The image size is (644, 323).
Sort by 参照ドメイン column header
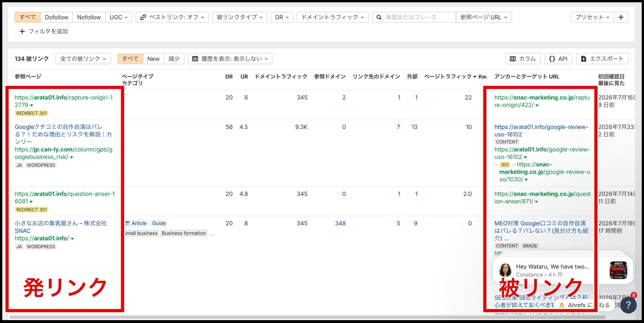330,77
